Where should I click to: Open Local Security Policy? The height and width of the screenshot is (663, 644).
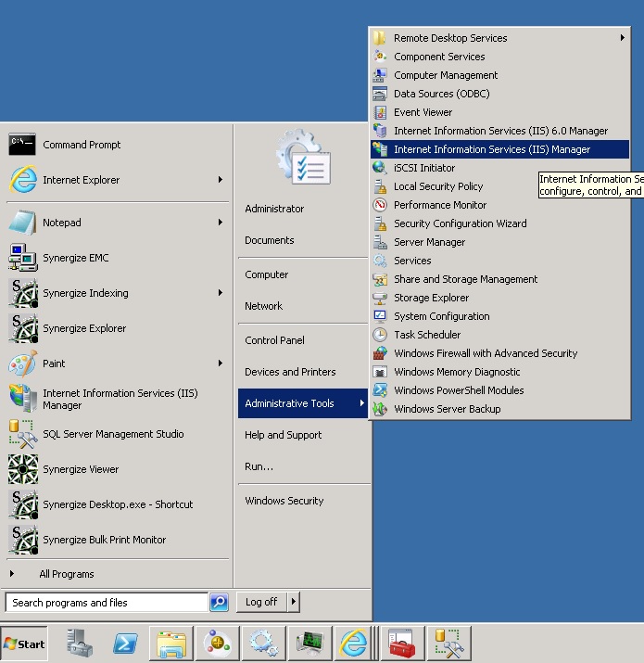pos(499,186)
